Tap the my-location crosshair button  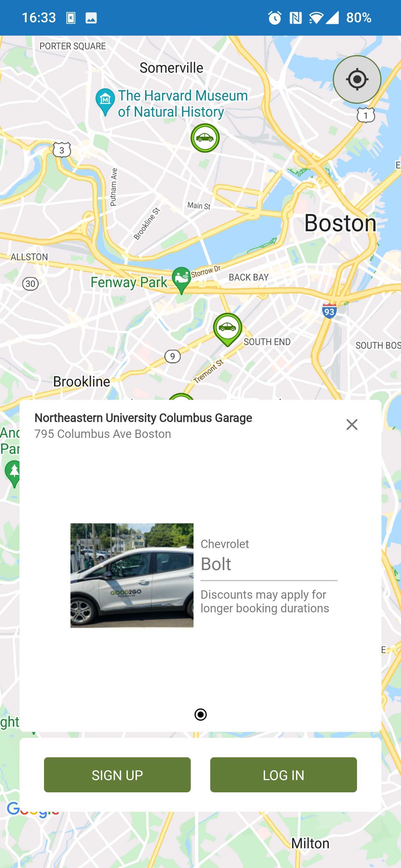(x=357, y=80)
